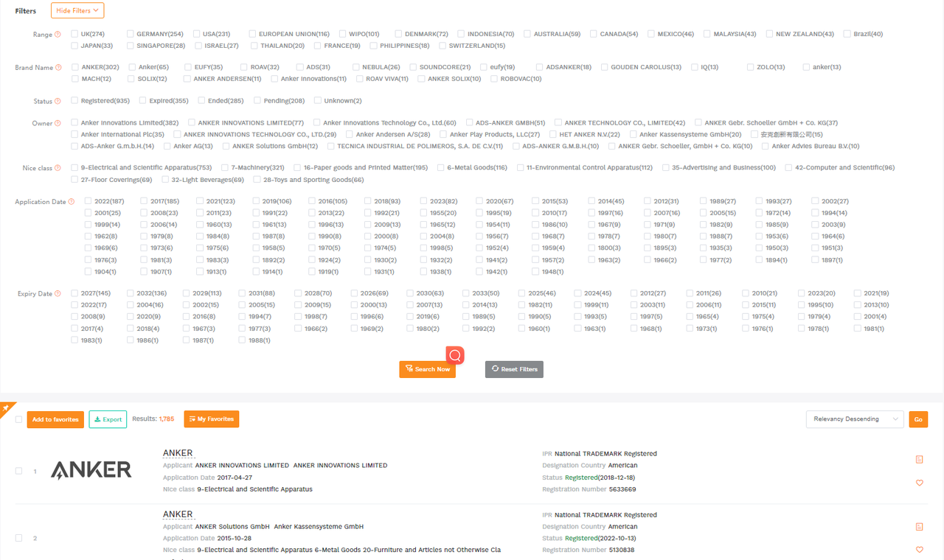Click Registered(2022-10-13) status text

click(x=600, y=539)
